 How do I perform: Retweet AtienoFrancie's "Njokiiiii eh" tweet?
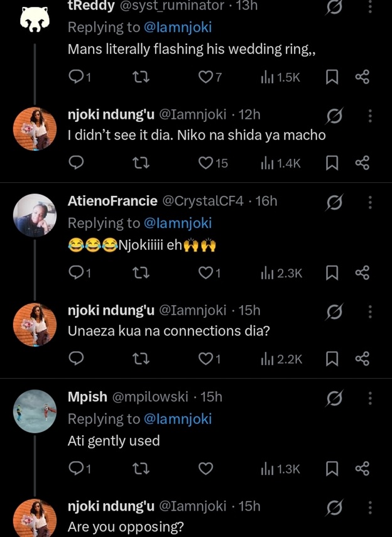click(141, 273)
